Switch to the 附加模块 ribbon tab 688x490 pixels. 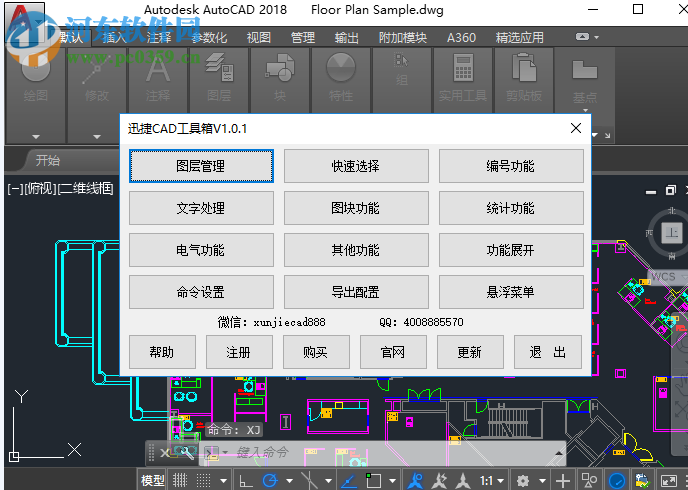[403, 37]
